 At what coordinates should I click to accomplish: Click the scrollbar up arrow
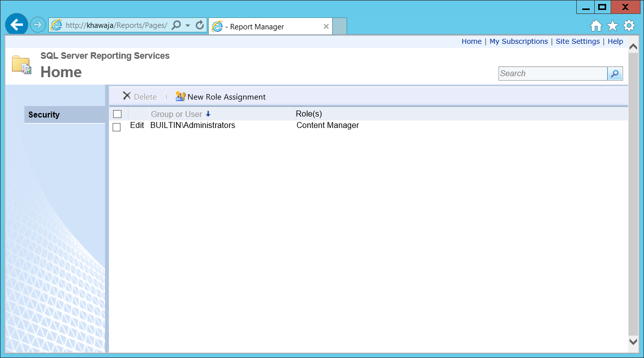(634, 47)
